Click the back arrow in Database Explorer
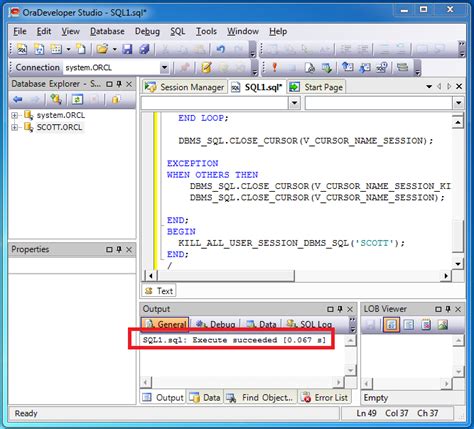474x429 pixels. 17,99
